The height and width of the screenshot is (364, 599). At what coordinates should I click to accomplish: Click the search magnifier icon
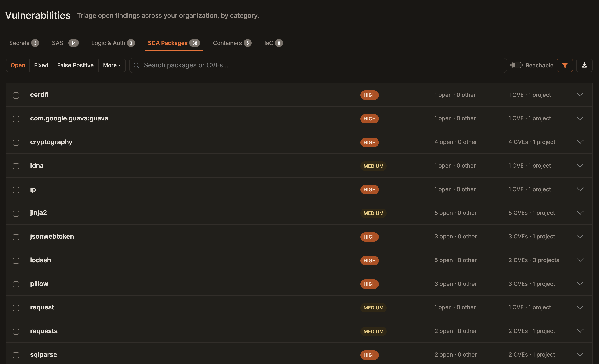[137, 65]
